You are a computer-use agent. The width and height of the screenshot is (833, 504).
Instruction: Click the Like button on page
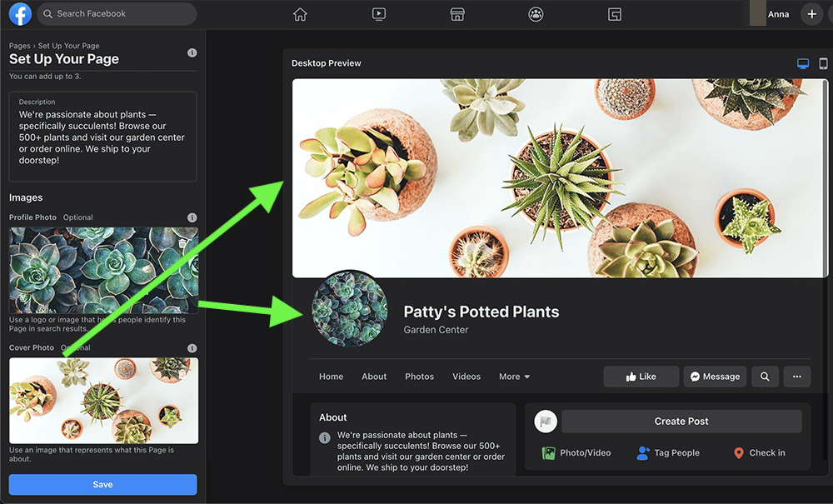click(x=641, y=377)
